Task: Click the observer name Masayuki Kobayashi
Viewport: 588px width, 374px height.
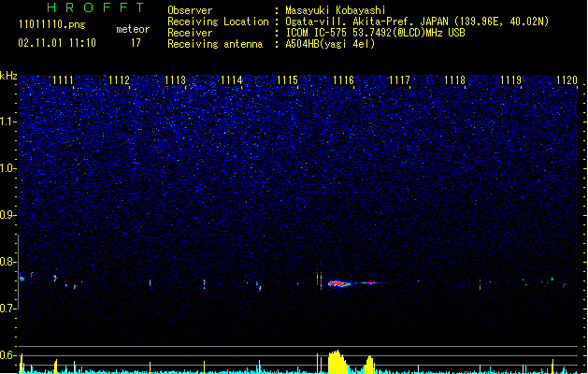Action: point(336,10)
